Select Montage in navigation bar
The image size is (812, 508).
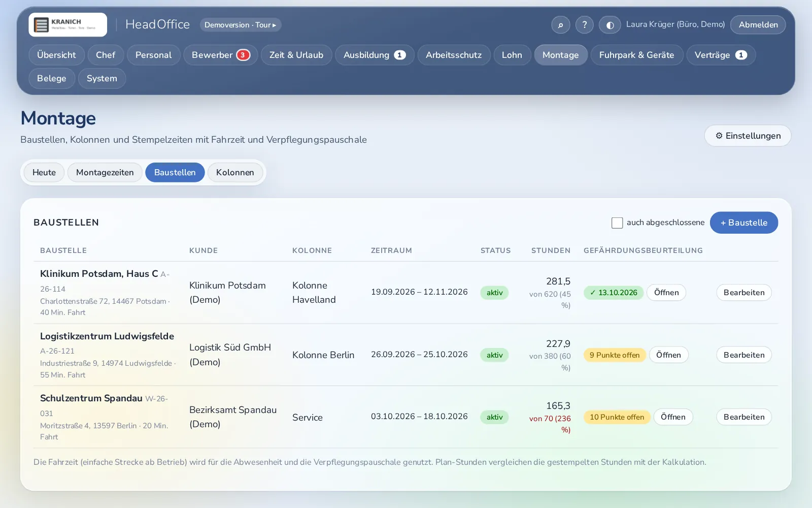tap(561, 55)
